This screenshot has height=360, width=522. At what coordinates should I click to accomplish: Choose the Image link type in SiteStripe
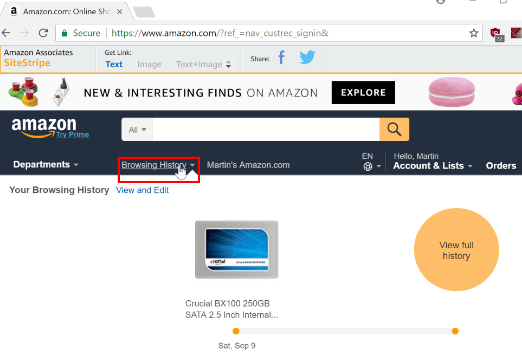click(149, 64)
